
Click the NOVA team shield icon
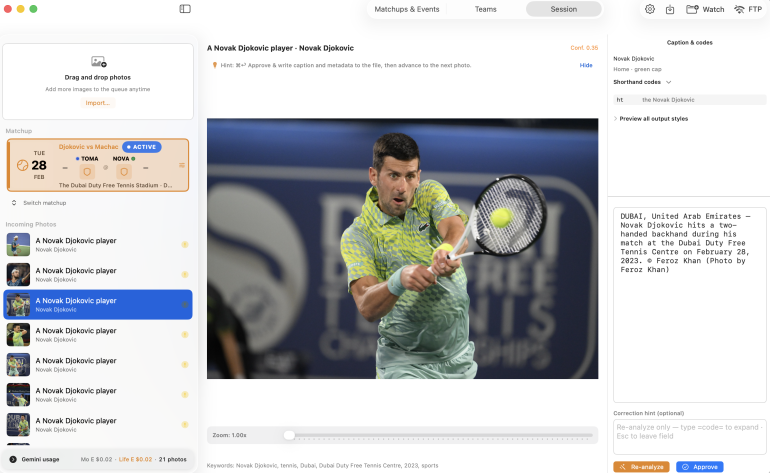coord(124,171)
